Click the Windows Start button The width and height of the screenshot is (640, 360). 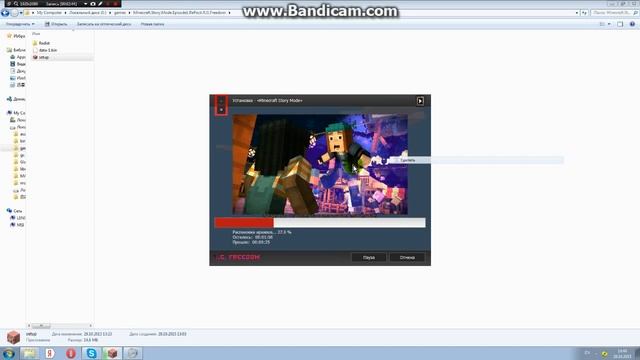pyautogui.click(x=8, y=353)
